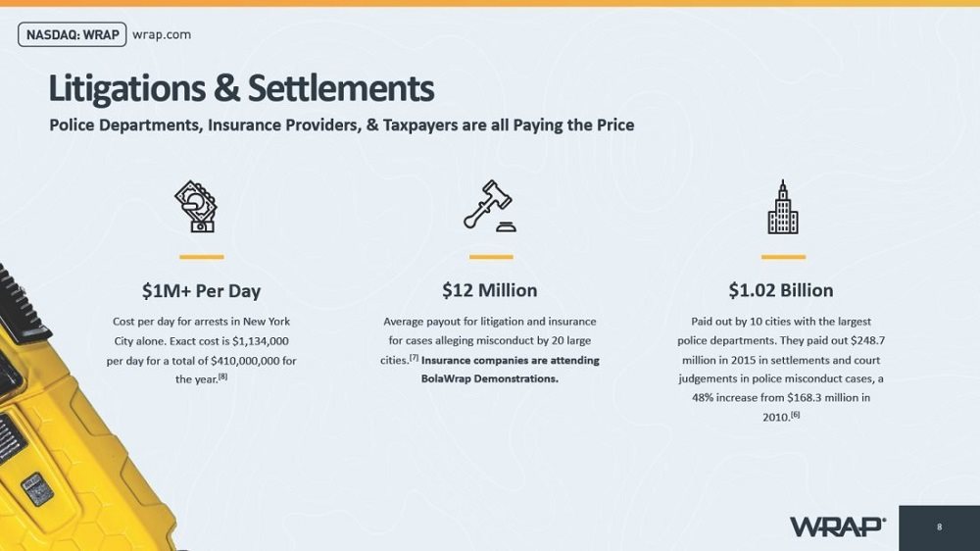Select the $12 Million heading
The image size is (980, 551).
pos(490,290)
